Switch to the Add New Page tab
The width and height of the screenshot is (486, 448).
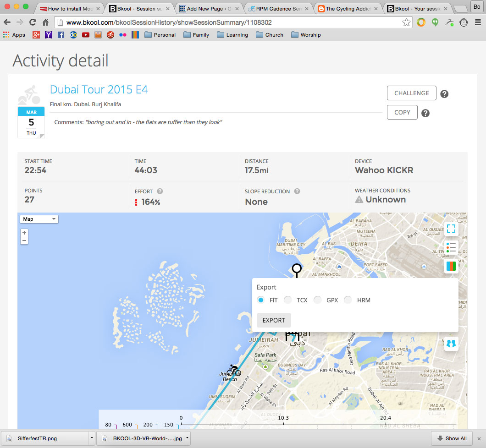coord(208,9)
